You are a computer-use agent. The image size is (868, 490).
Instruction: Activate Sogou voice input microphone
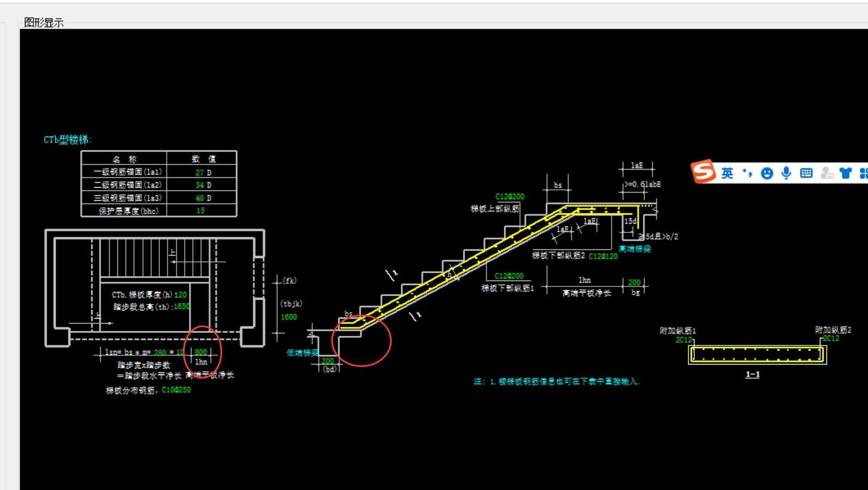(x=786, y=173)
